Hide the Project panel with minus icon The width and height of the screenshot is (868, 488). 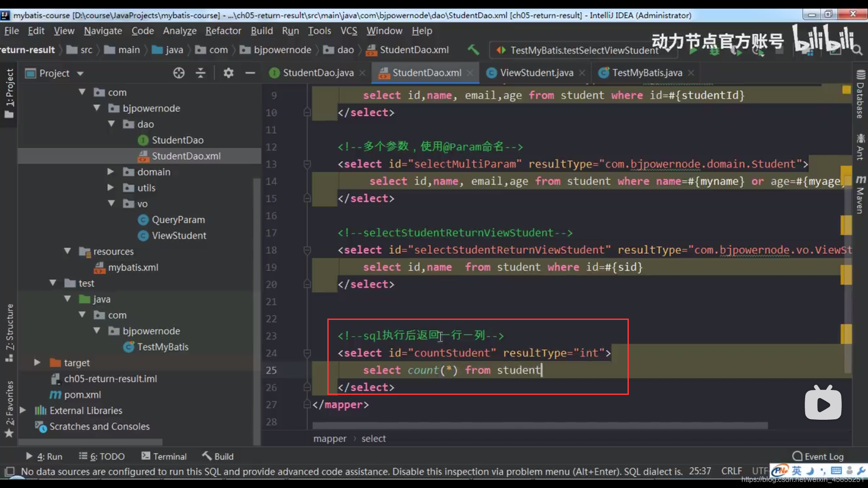pyautogui.click(x=250, y=73)
